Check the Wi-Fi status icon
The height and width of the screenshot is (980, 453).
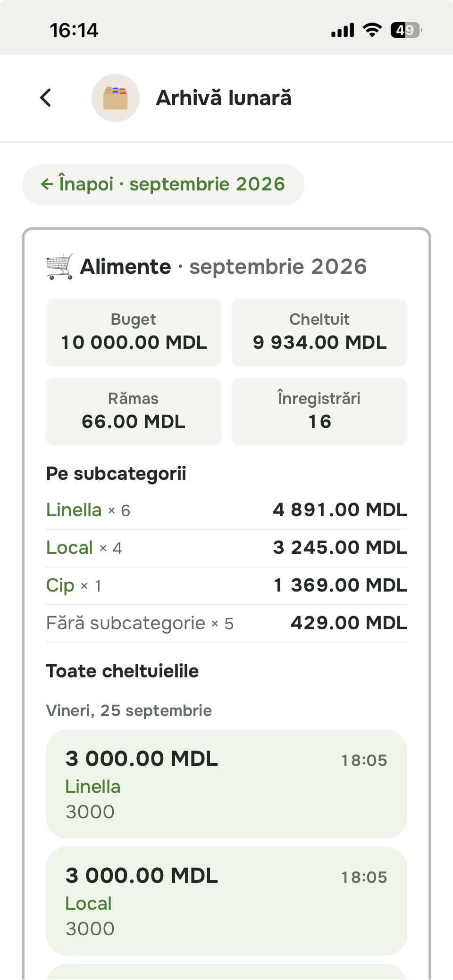coord(372,30)
